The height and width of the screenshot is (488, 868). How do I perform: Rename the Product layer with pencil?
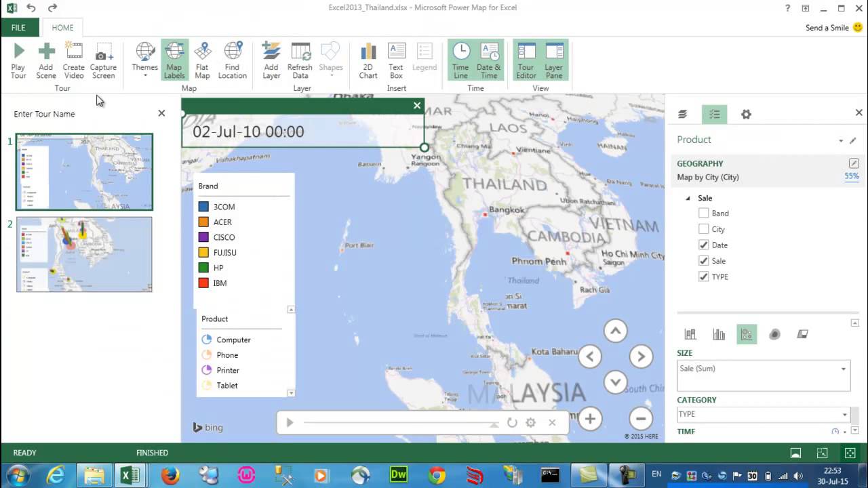(x=853, y=140)
